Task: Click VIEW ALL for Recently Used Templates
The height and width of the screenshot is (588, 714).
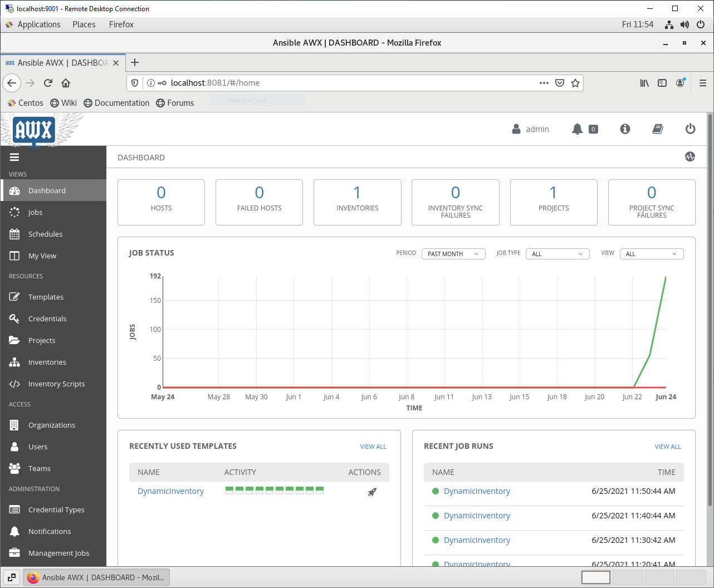Action: click(373, 446)
